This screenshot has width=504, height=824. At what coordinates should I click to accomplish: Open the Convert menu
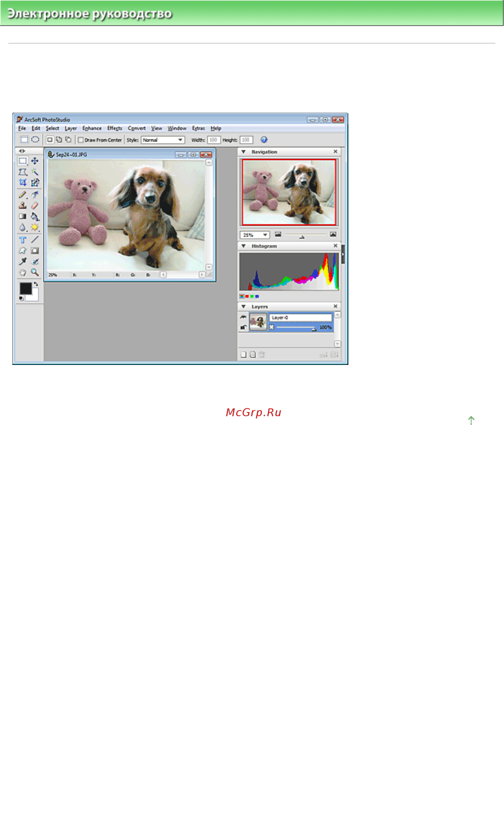137,128
